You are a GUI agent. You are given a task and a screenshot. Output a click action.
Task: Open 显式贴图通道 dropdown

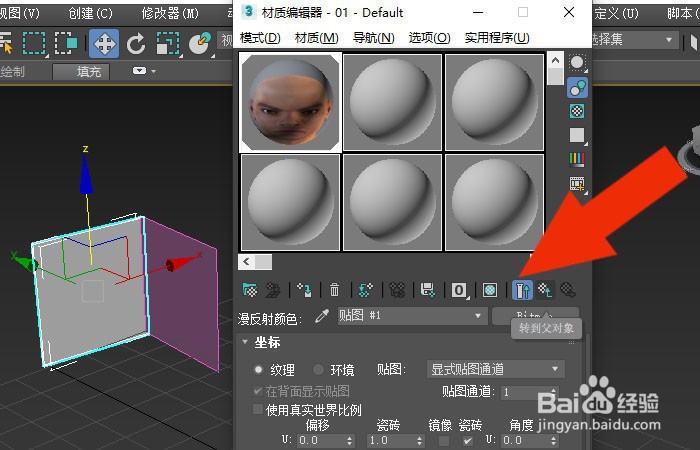[x=496, y=369]
